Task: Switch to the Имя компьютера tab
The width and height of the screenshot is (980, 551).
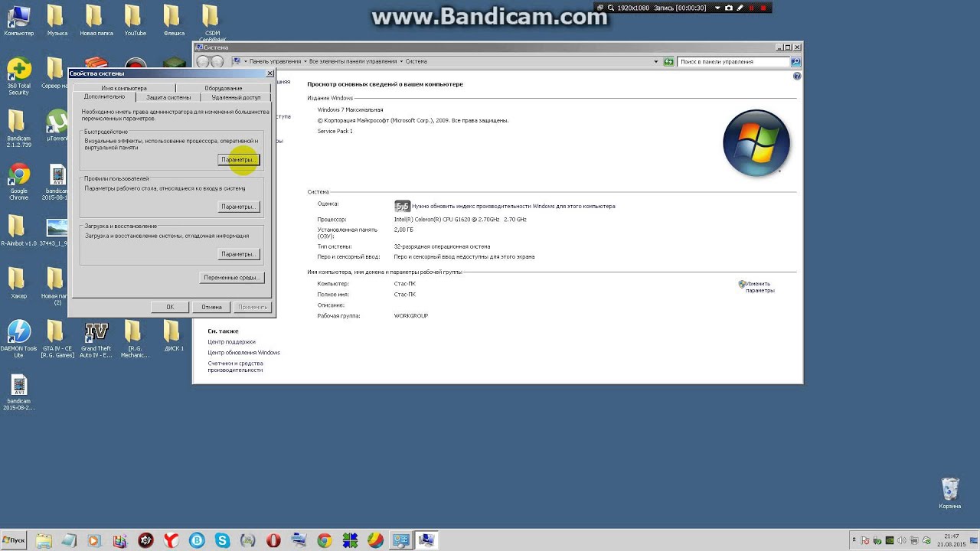Action: coord(123,88)
